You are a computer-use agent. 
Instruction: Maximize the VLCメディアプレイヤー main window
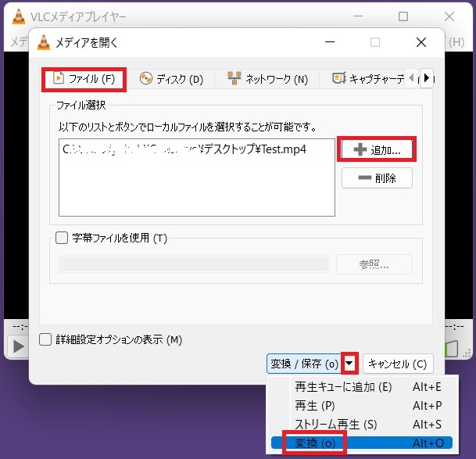click(403, 16)
